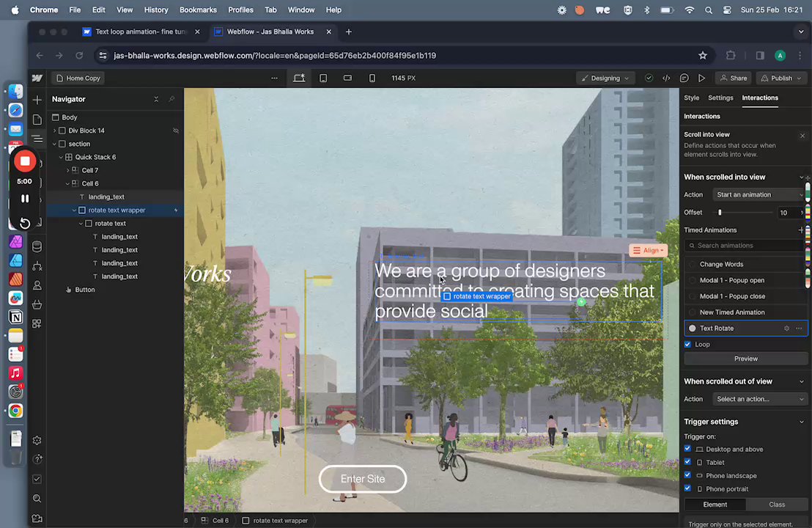812x528 pixels.
Task: Open the Select an action dropdown
Action: pyautogui.click(x=760, y=399)
